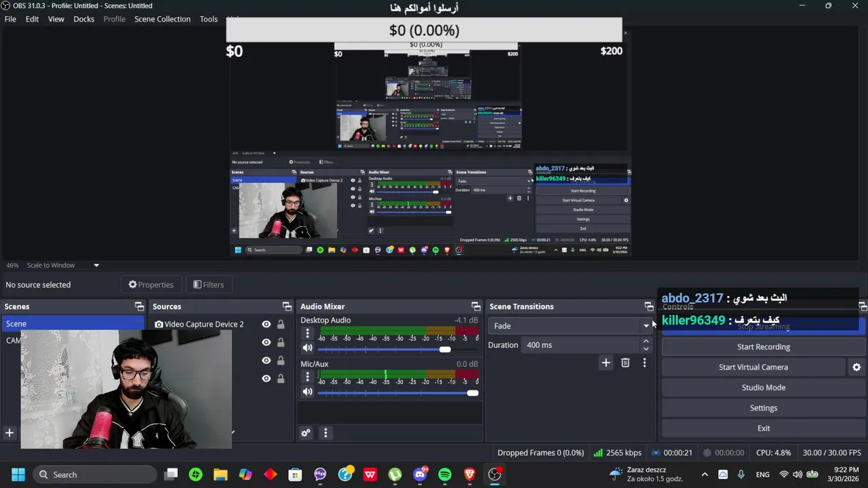Add a new scene with the plus icon
Screen dimensions: 868x488
click(x=9, y=432)
